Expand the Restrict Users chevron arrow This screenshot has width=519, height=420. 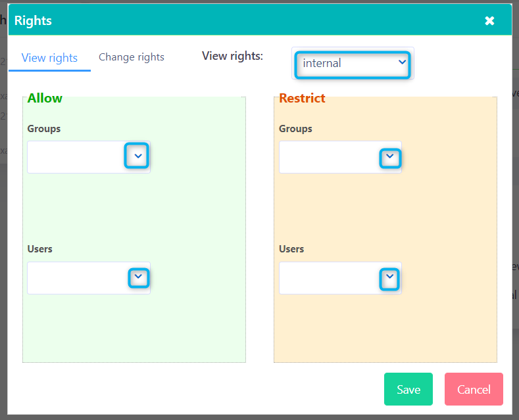coord(390,279)
